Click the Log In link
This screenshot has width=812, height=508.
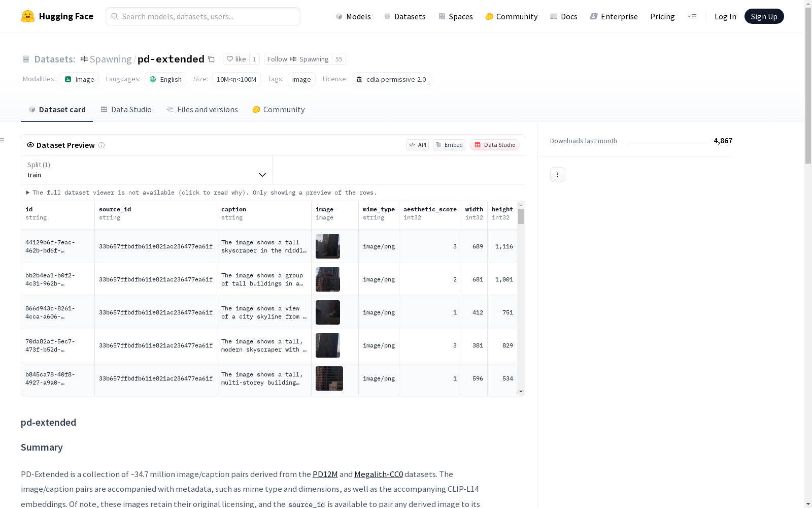coord(725,16)
